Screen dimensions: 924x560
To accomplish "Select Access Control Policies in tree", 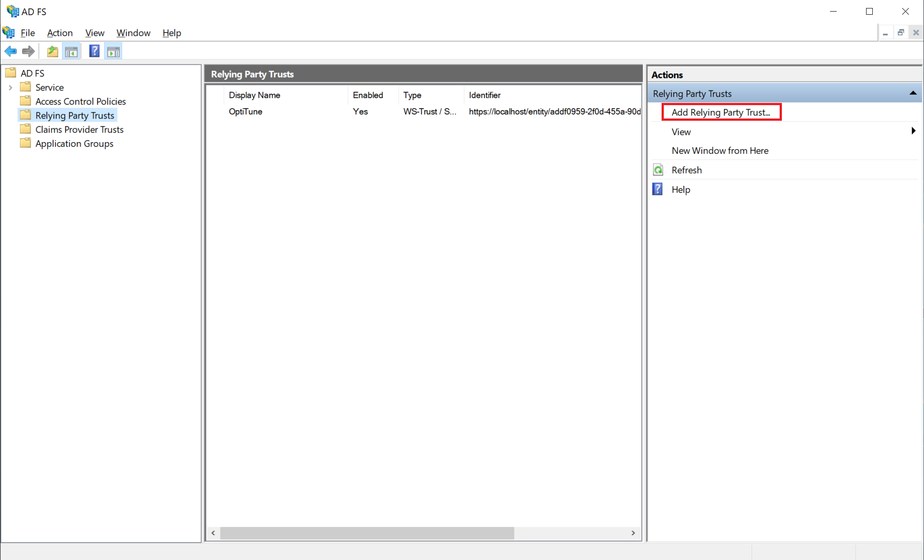I will pos(81,102).
